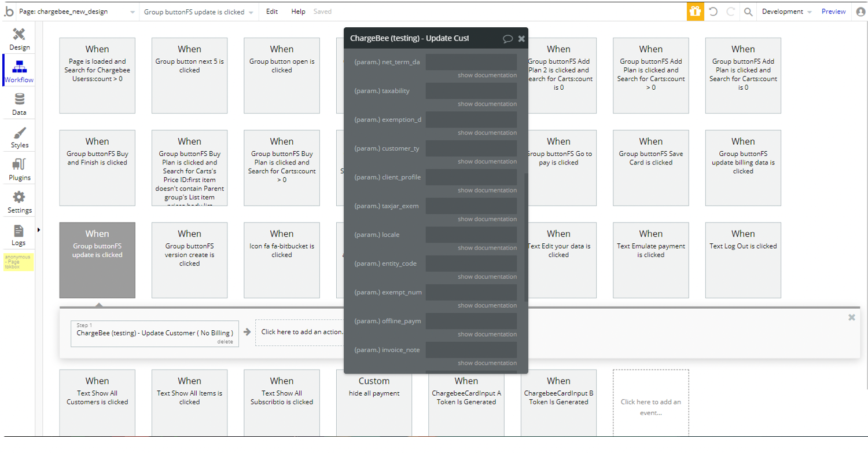The image size is (868, 453).
Task: Open the Settings tab in sidebar
Action: point(19,202)
